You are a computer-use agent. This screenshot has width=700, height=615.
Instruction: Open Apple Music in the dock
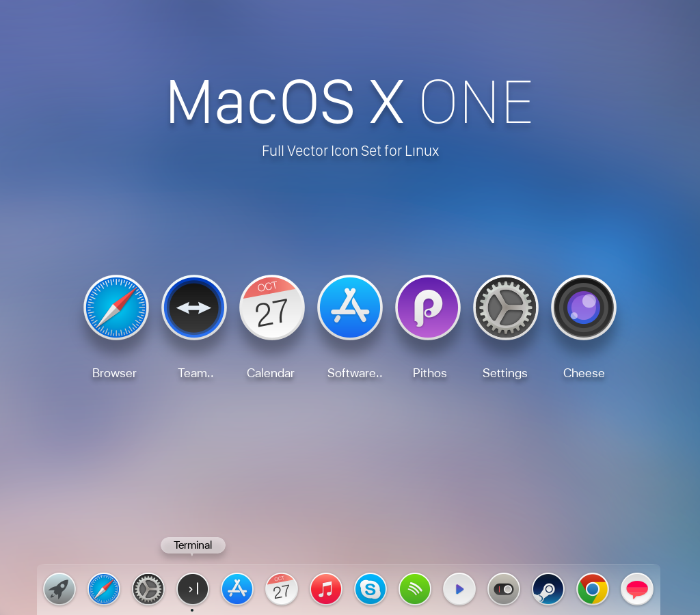[326, 589]
